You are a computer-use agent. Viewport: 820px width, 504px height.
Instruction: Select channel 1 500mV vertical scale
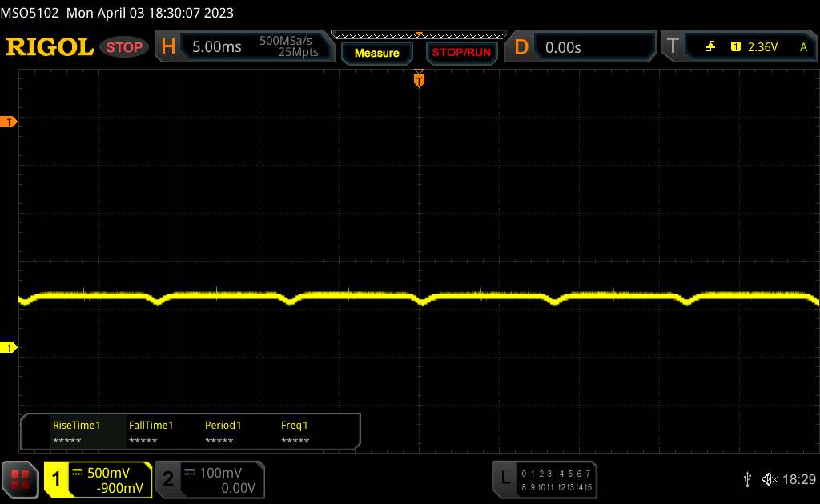coord(108,473)
